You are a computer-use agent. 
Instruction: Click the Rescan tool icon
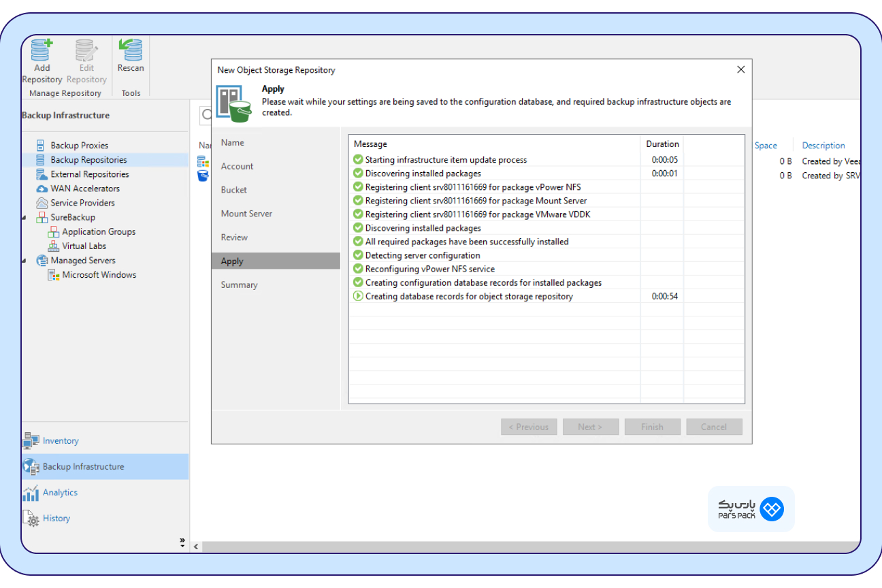tap(131, 50)
